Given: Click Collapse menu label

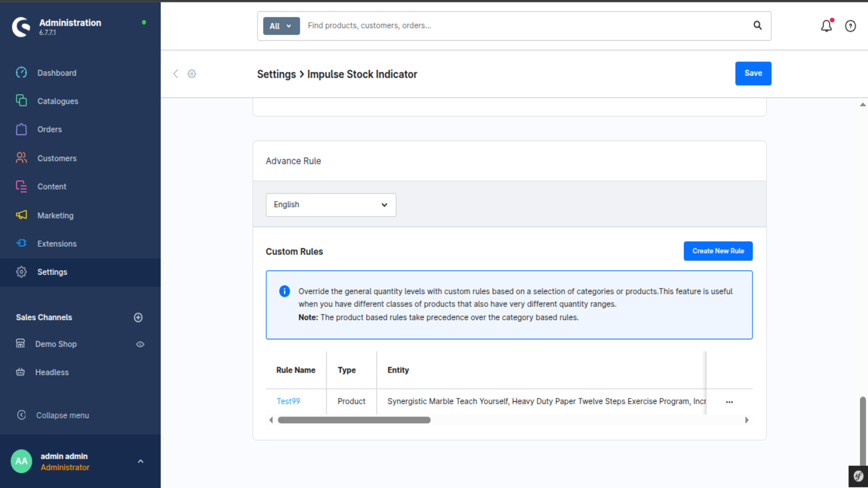Looking at the screenshot, I should [x=62, y=415].
